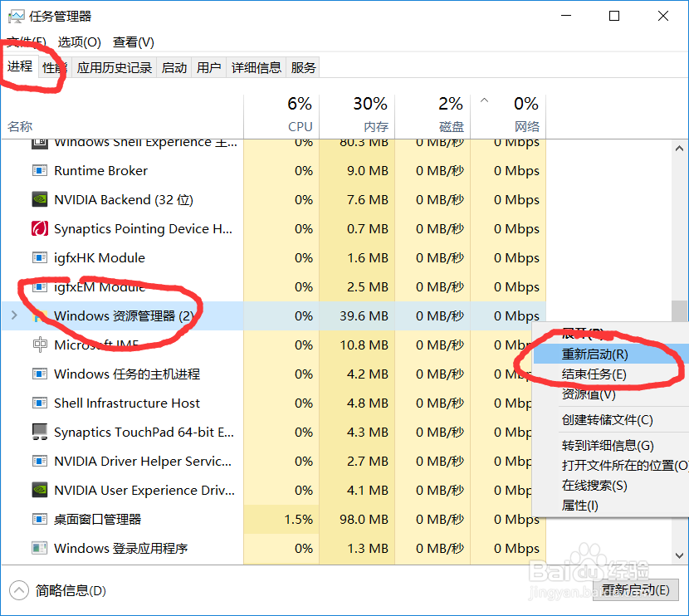Image resolution: width=689 pixels, height=616 pixels.
Task: Click the Task Manager title bar icon
Action: coord(17,17)
